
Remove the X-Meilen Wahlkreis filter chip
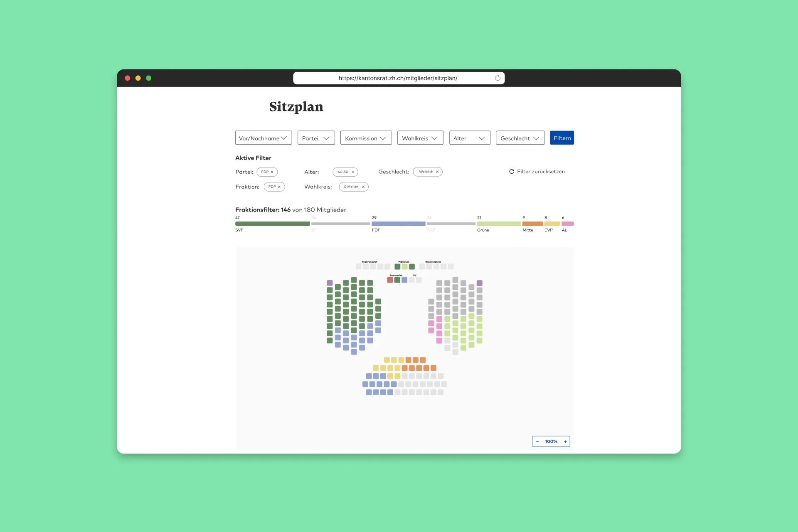[363, 187]
